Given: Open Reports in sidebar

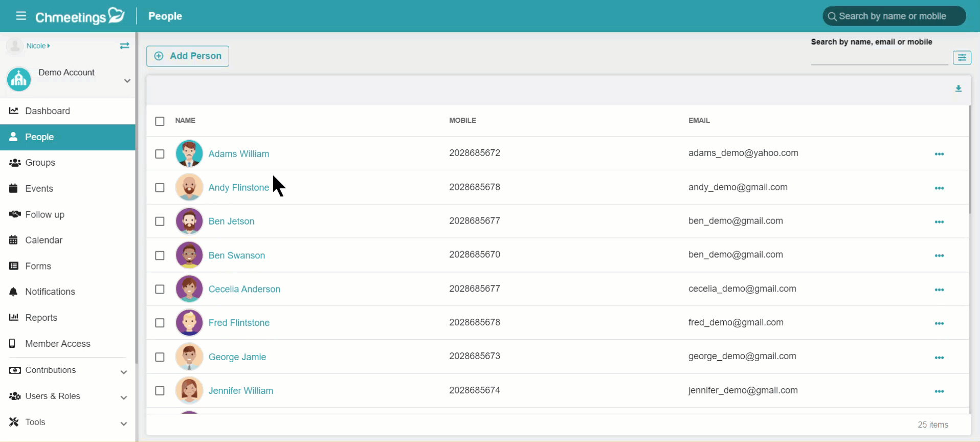Looking at the screenshot, I should 68,318.
